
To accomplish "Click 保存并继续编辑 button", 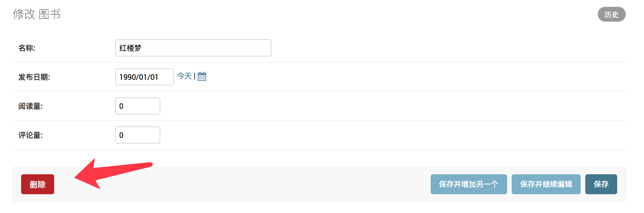I will pyautogui.click(x=546, y=184).
